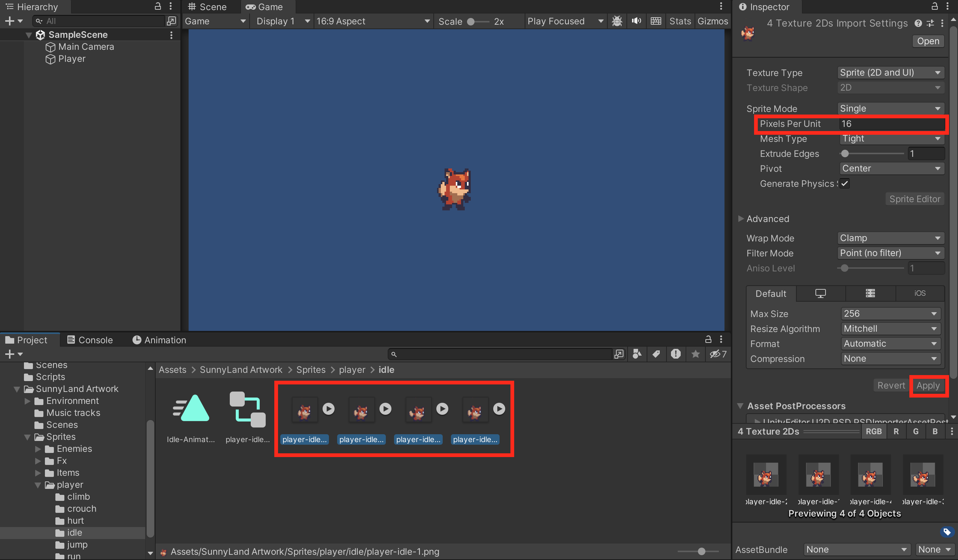This screenshot has width=958, height=560.
Task: Drag the Aniso Level slider
Action: (x=847, y=268)
